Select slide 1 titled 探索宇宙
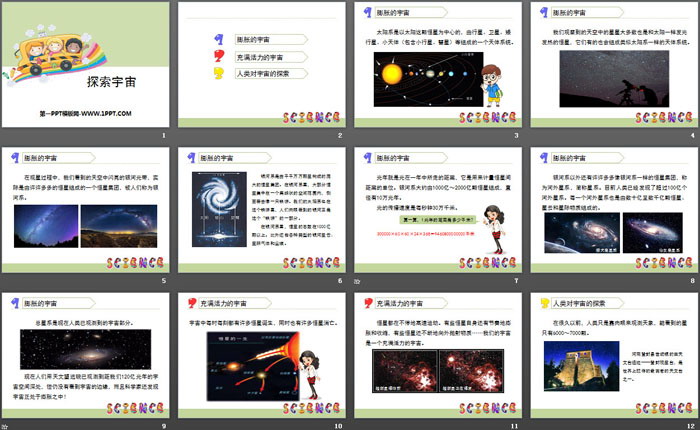The image size is (700, 430). [85, 65]
